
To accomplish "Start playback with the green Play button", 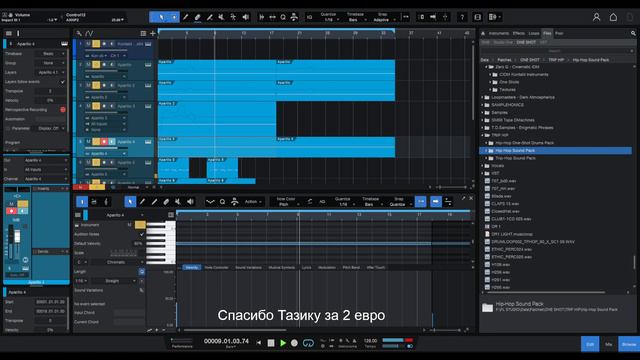I will click(282, 343).
